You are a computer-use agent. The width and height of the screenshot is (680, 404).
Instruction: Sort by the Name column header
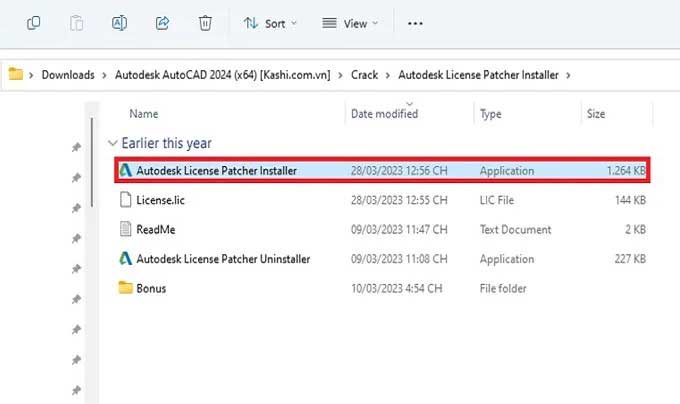[144, 114]
